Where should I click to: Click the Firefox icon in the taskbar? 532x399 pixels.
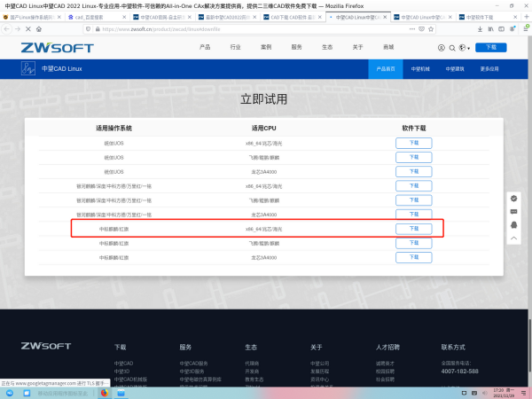tap(105, 393)
